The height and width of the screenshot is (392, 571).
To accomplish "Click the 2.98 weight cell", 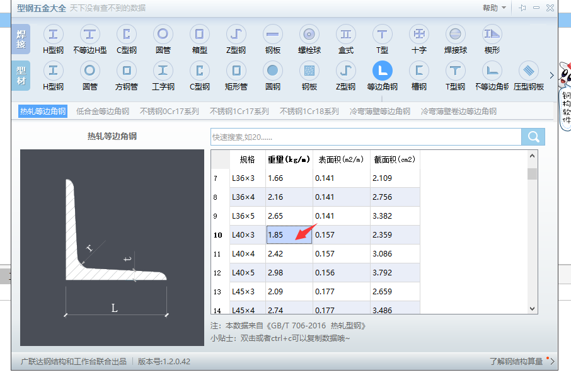I will click(289, 273).
